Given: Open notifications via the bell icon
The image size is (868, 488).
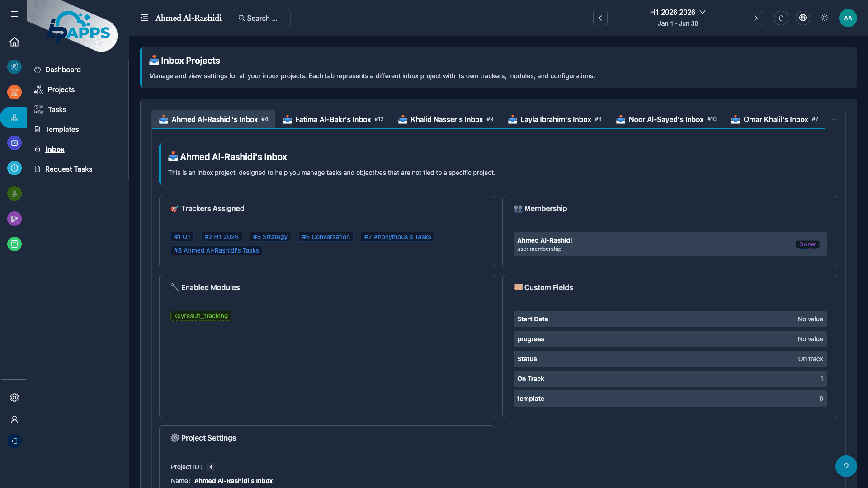Looking at the screenshot, I should point(781,18).
